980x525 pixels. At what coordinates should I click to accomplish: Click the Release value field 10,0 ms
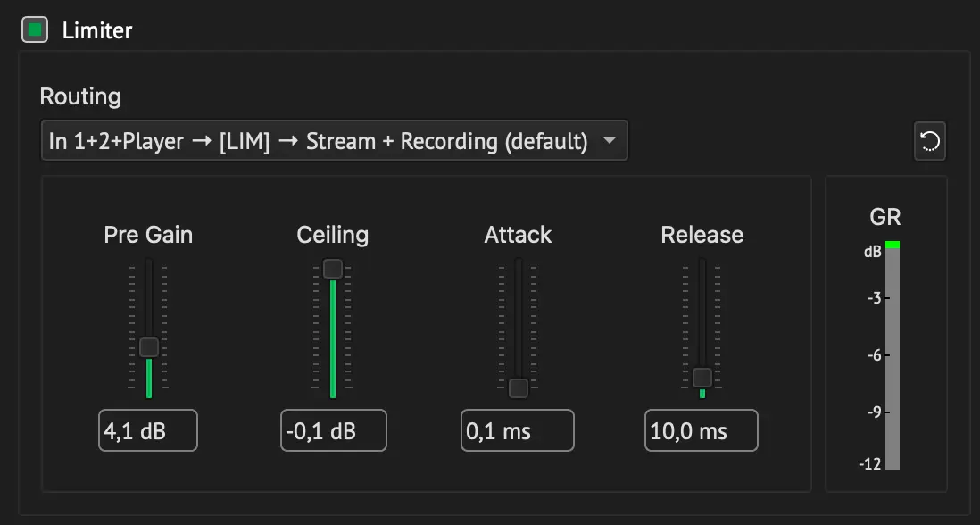coord(702,430)
